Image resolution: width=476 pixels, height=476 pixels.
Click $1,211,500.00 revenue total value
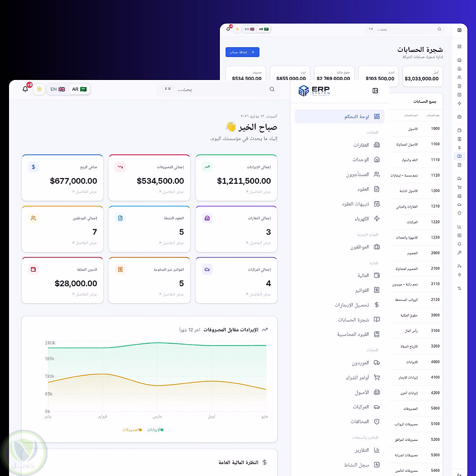(244, 181)
